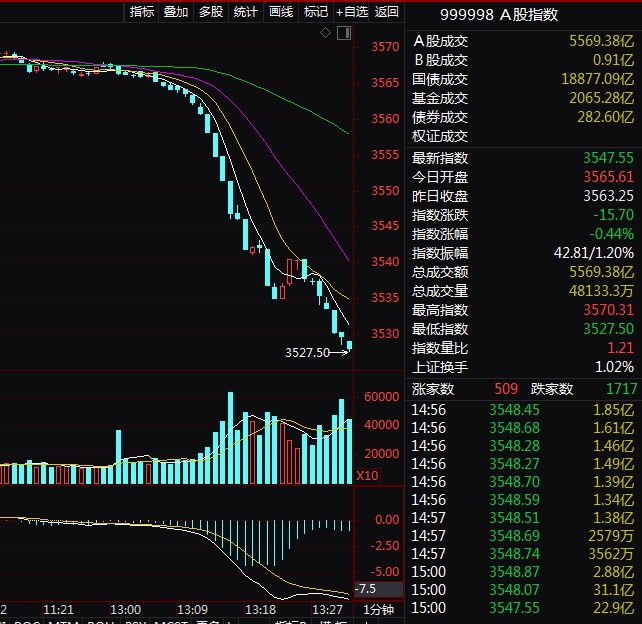The width and height of the screenshot is (642, 624).
Task: Click 指数涨幅 value -0.44%
Action: [x=612, y=234]
